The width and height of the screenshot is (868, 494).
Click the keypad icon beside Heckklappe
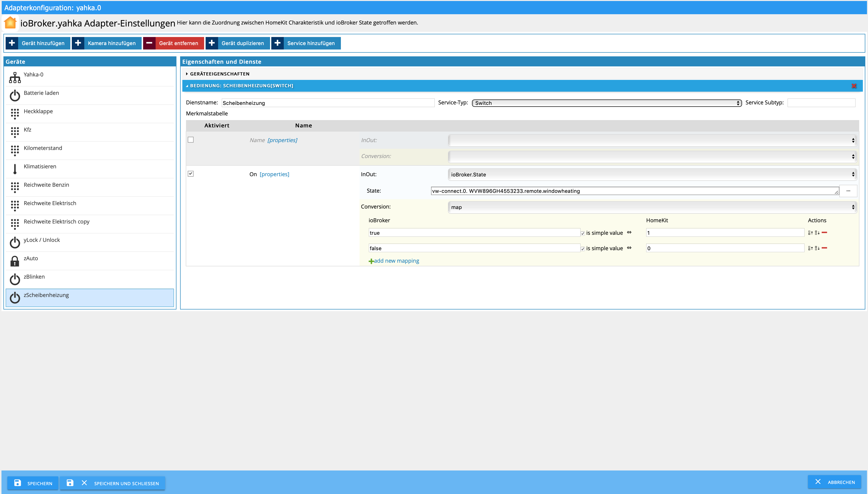coord(15,114)
